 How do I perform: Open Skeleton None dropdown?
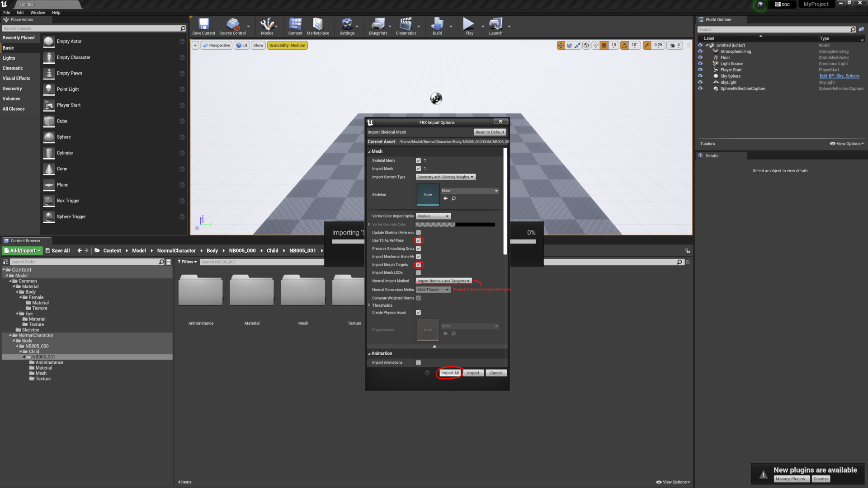470,191
